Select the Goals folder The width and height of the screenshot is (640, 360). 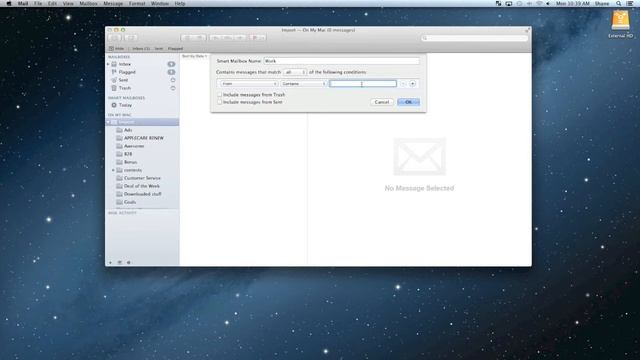[130, 202]
